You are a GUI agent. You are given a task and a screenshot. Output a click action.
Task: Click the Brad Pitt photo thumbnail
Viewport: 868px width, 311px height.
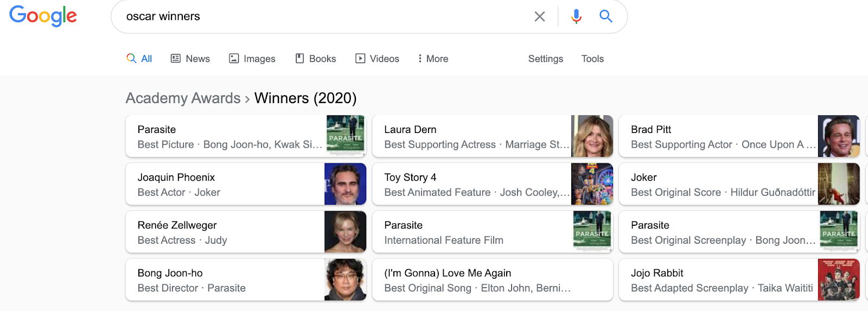tap(839, 136)
